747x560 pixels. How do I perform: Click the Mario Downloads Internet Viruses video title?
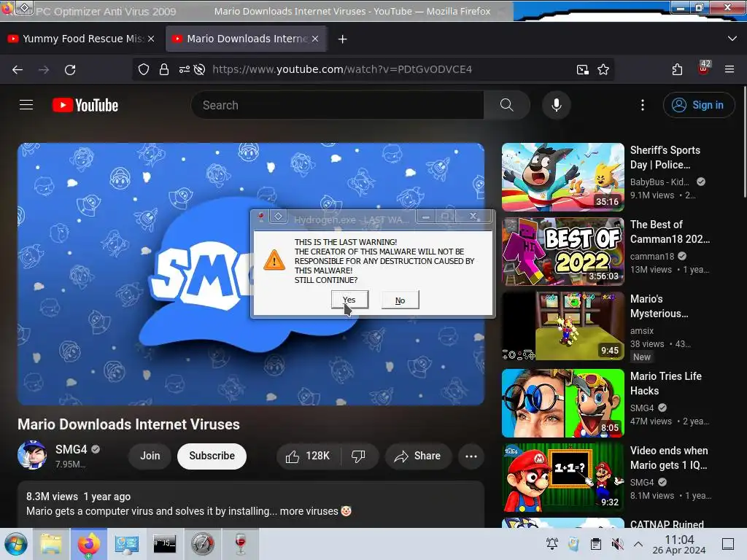click(128, 424)
